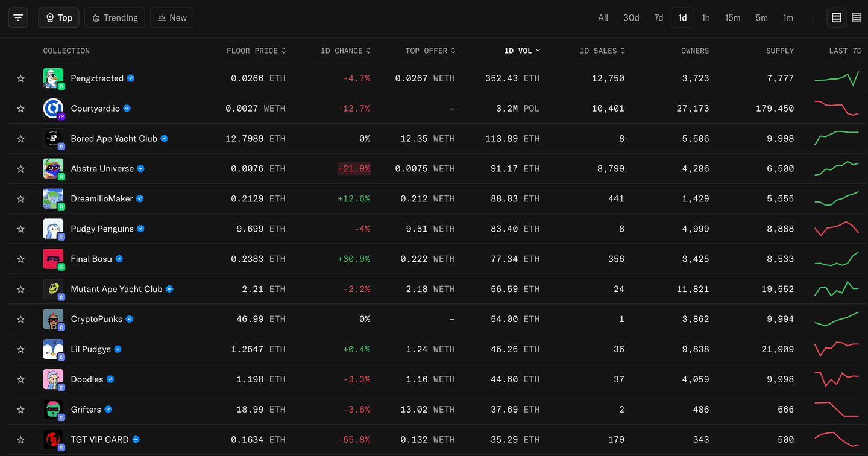868x456 pixels.
Task: Sort by 1D Change column
Action: (x=345, y=51)
